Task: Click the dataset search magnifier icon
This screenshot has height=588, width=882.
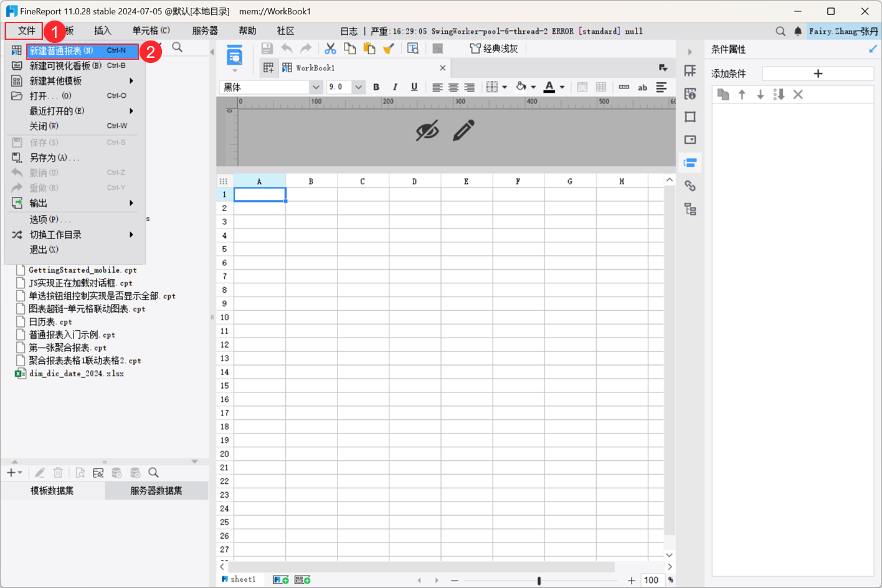Action: [x=153, y=473]
